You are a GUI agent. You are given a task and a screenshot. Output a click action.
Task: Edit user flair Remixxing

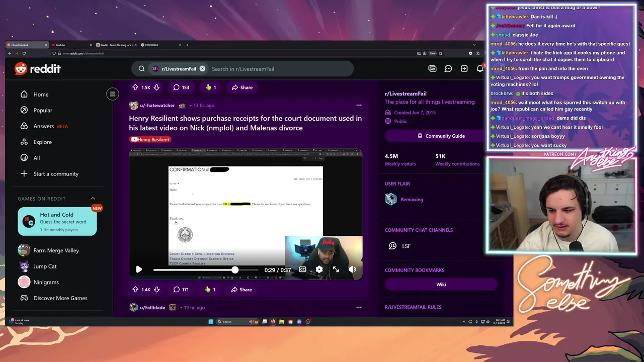click(412, 200)
